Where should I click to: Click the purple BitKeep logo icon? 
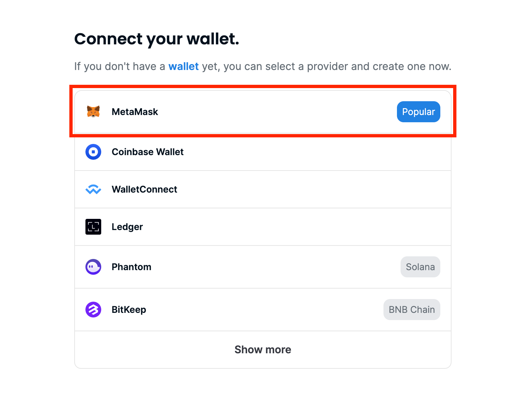pyautogui.click(x=93, y=310)
